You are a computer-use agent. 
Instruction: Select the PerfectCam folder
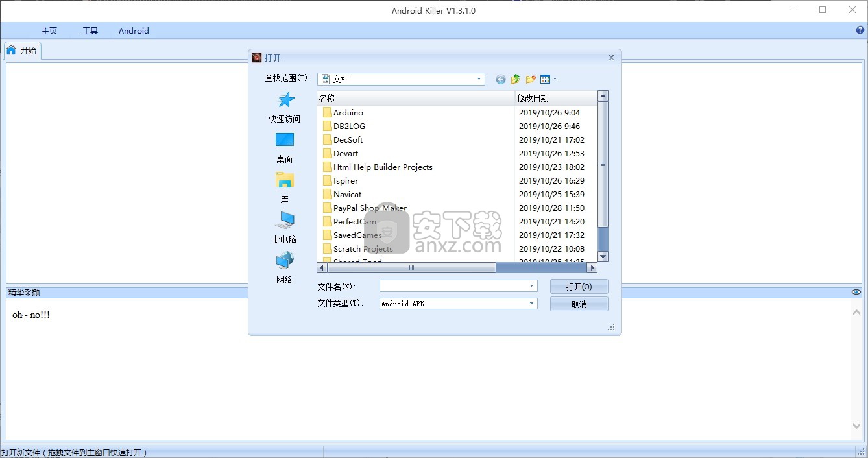pos(355,221)
